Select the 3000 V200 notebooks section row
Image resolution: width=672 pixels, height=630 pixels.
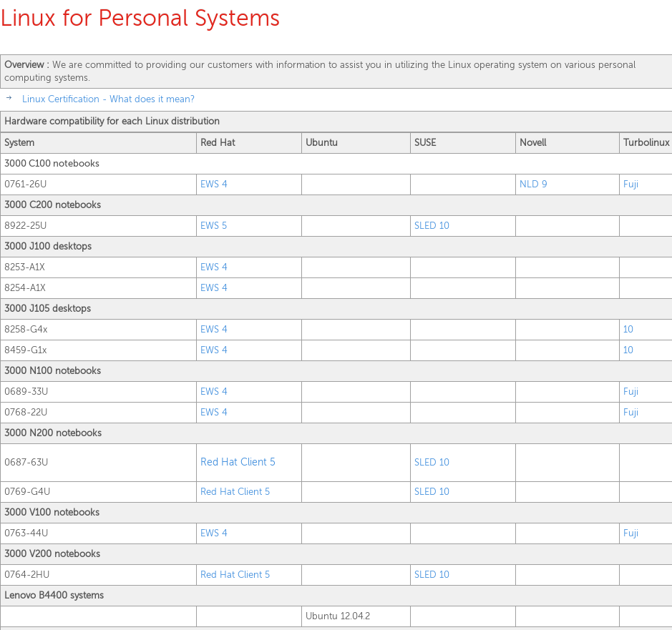click(336, 553)
